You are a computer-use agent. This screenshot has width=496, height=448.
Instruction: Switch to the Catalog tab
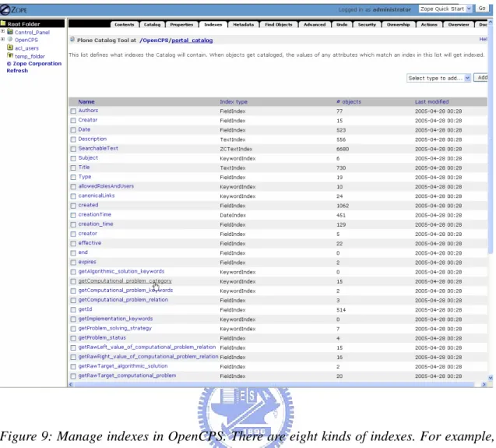point(152,24)
